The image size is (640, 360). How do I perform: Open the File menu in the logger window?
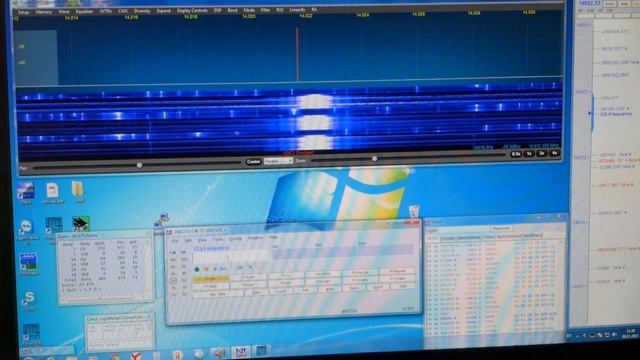(x=175, y=241)
